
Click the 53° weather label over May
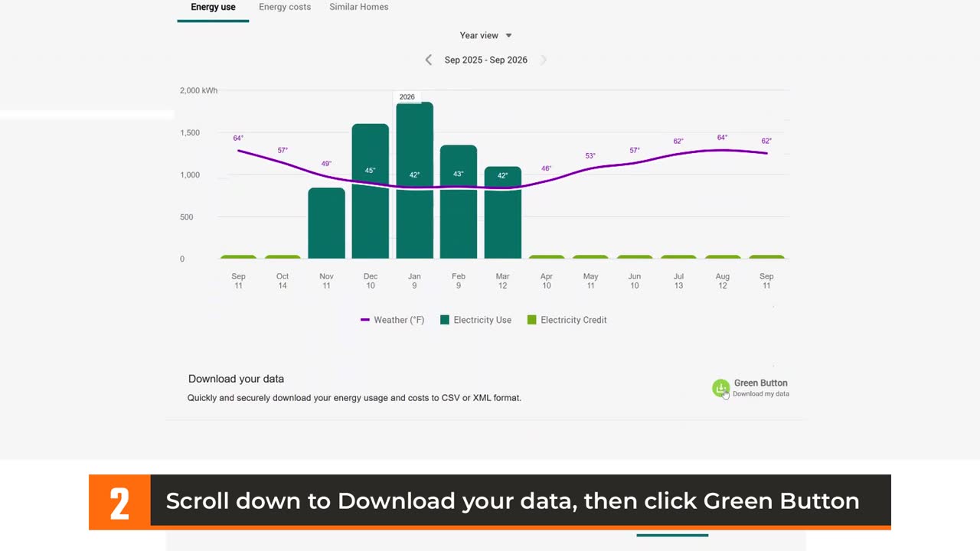pos(590,155)
